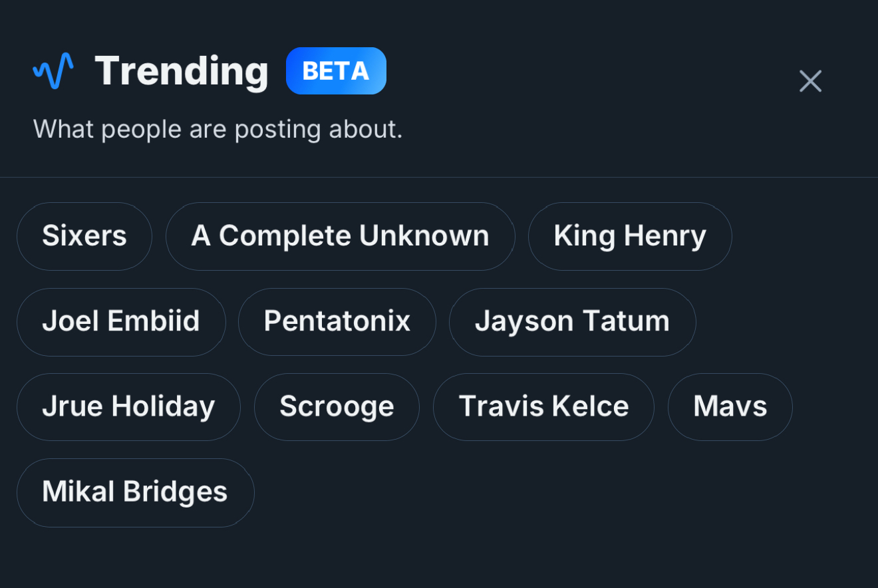Click the blue trending wave icon
878x588 pixels.
[x=53, y=71]
